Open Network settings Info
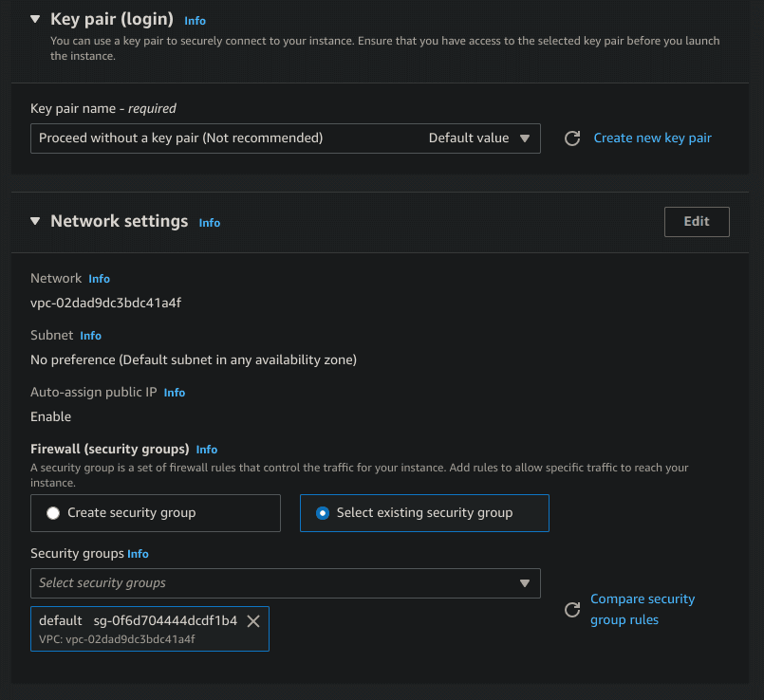Screen dimensions: 764x700 209,222
